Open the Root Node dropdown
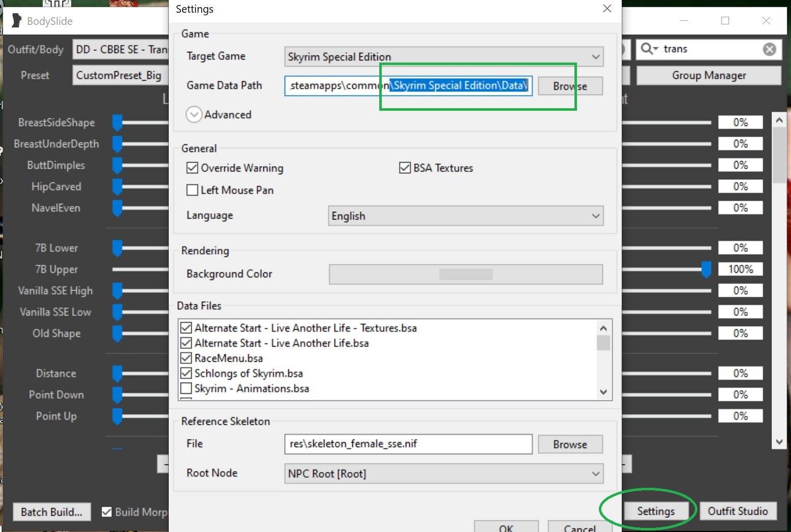The height and width of the screenshot is (532, 791). tap(444, 474)
